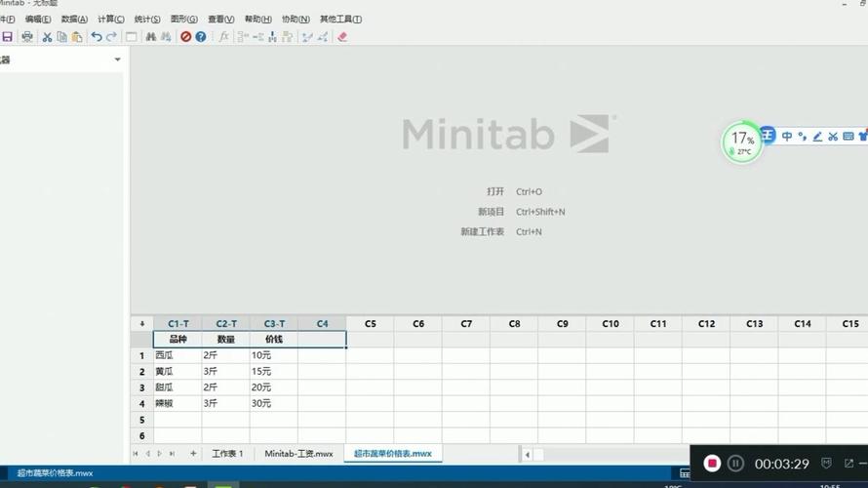
Task: Open the 图形(G) menu
Action: point(183,19)
